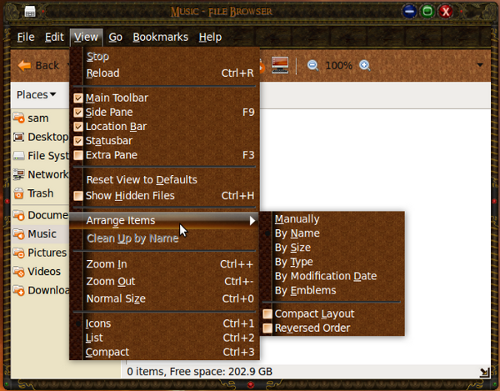Minimize the Music File Browser window

409,12
